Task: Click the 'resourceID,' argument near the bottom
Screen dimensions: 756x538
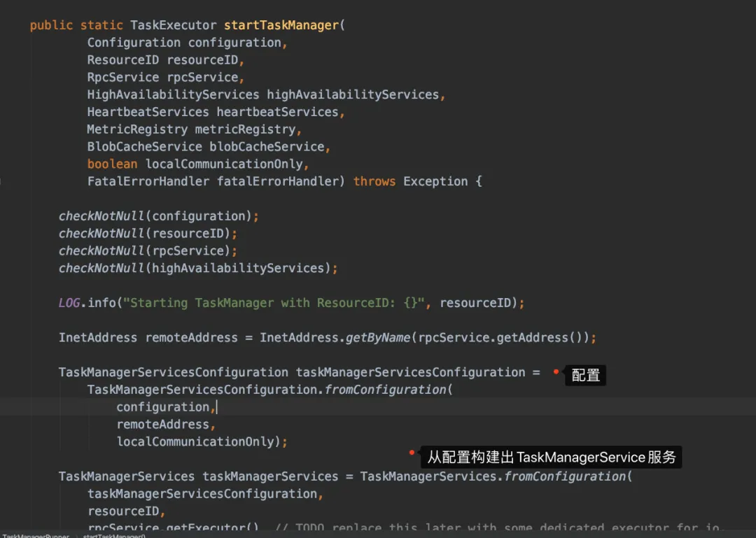Action: click(126, 511)
